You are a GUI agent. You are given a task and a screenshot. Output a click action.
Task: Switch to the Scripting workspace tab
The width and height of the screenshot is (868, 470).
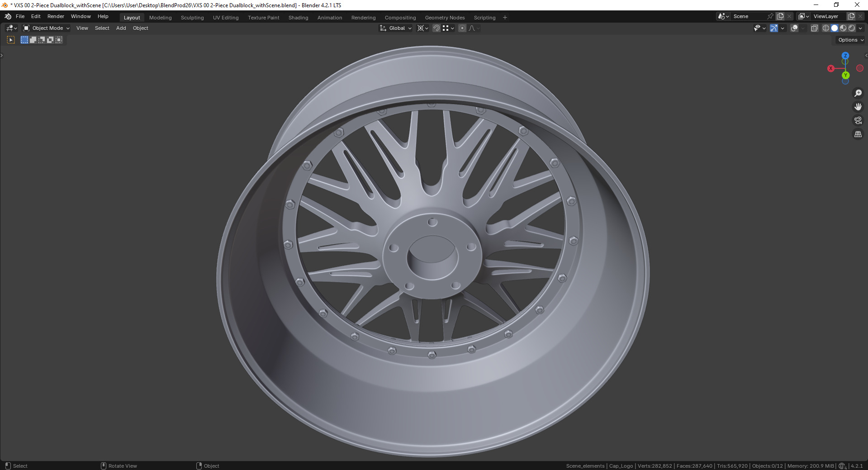pos(484,18)
